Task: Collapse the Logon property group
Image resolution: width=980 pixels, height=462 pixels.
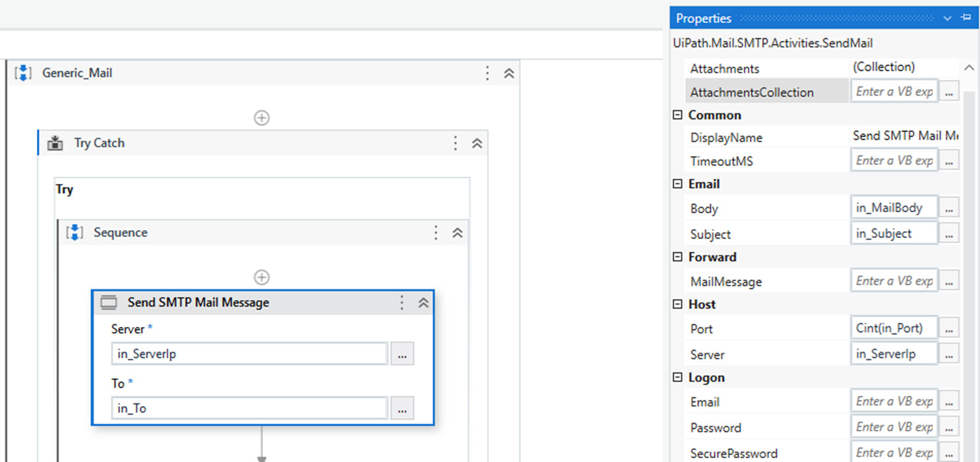Action: [x=677, y=378]
